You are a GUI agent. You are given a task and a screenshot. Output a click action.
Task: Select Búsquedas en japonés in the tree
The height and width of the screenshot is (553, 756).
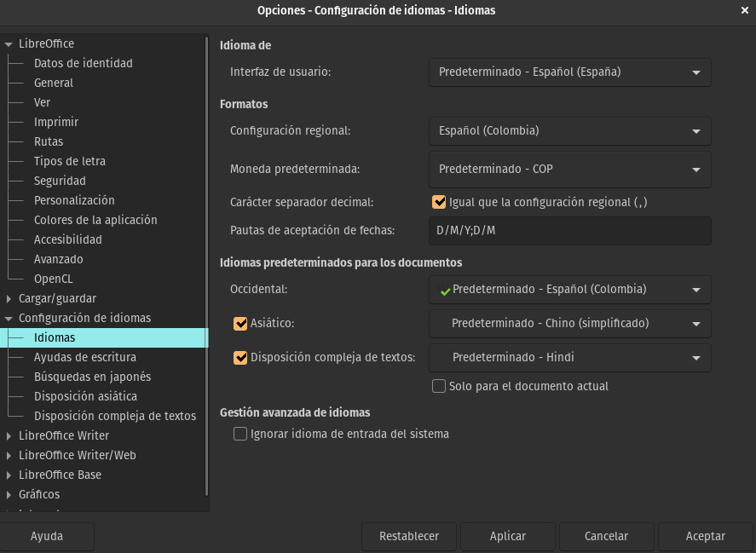pyautogui.click(x=92, y=377)
